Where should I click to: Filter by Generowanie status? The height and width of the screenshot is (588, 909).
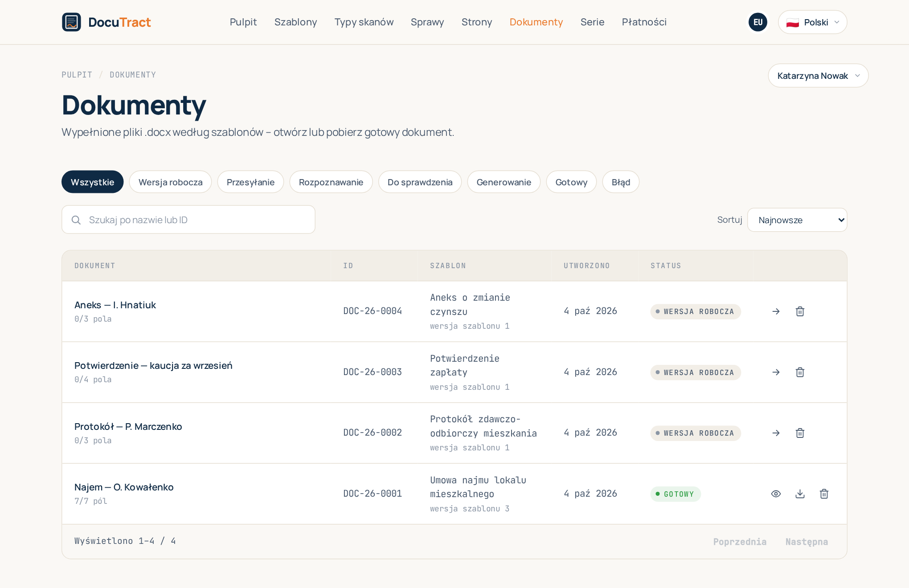click(504, 182)
